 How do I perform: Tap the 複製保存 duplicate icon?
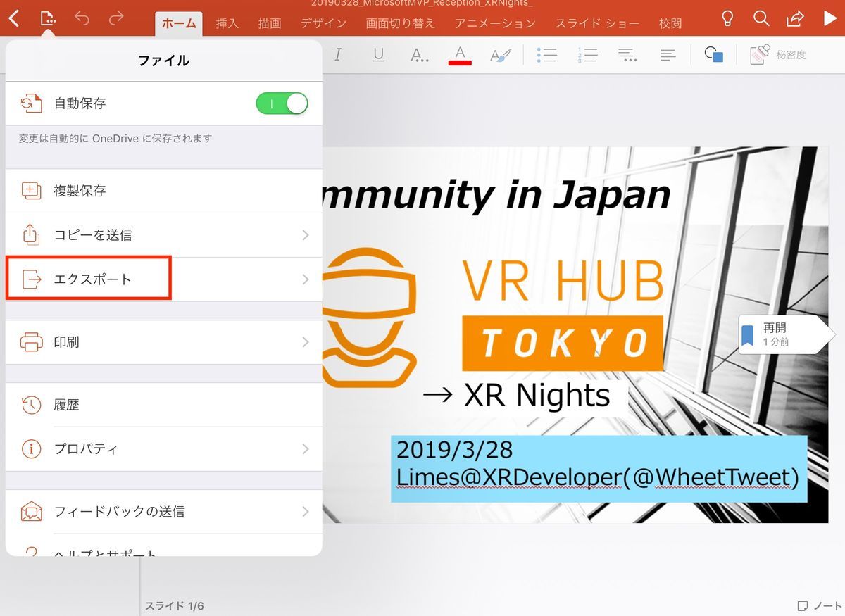[32, 191]
